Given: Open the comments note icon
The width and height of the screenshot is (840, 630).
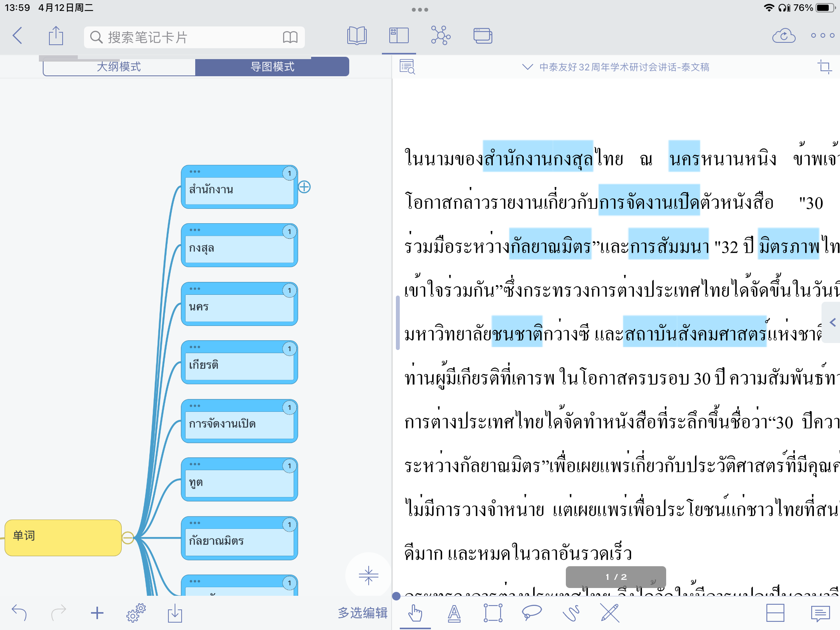Looking at the screenshot, I should pos(821,613).
